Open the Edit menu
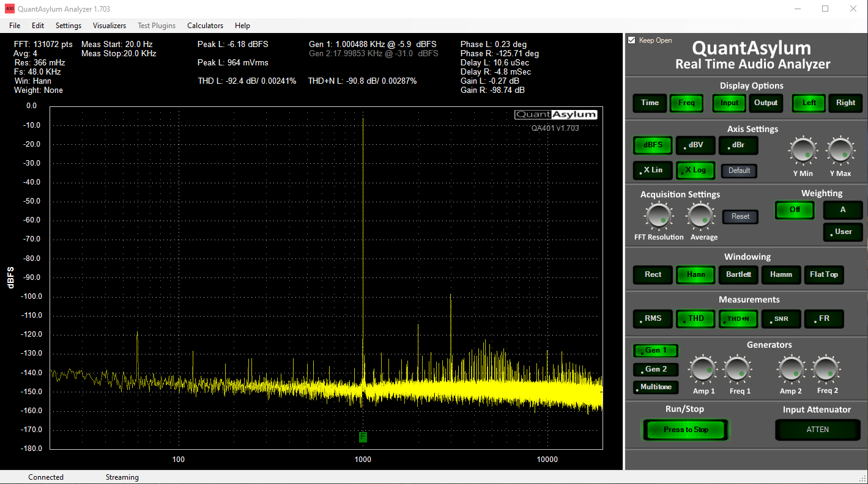The width and height of the screenshot is (868, 484). point(38,26)
